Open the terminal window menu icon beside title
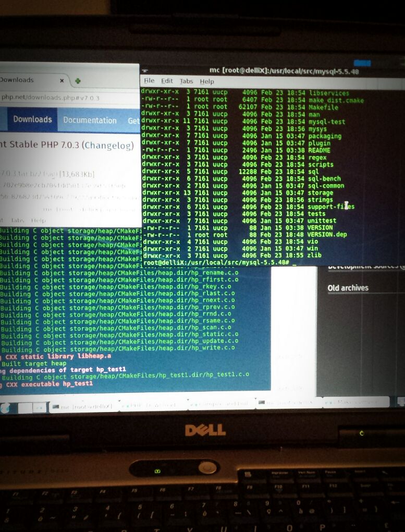 click(x=145, y=70)
